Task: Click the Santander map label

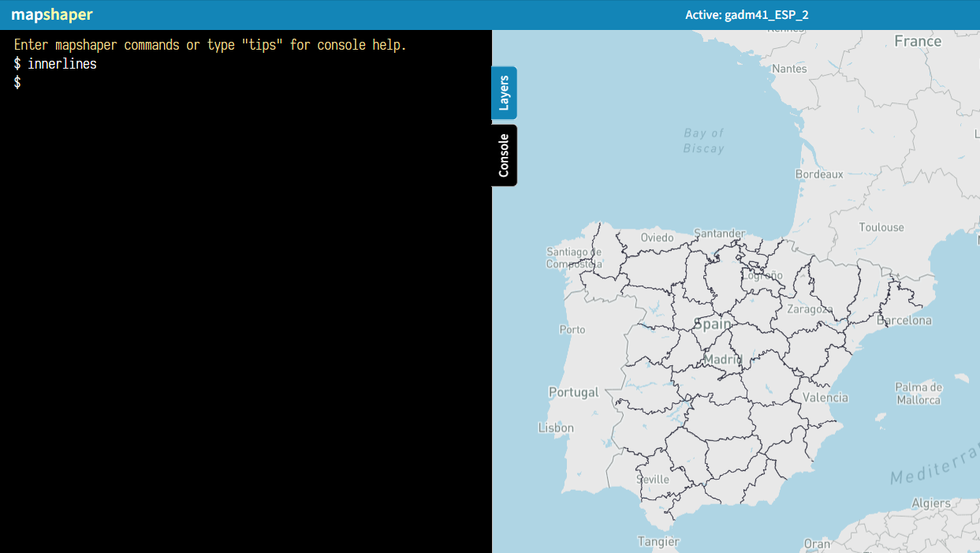Action: (719, 234)
